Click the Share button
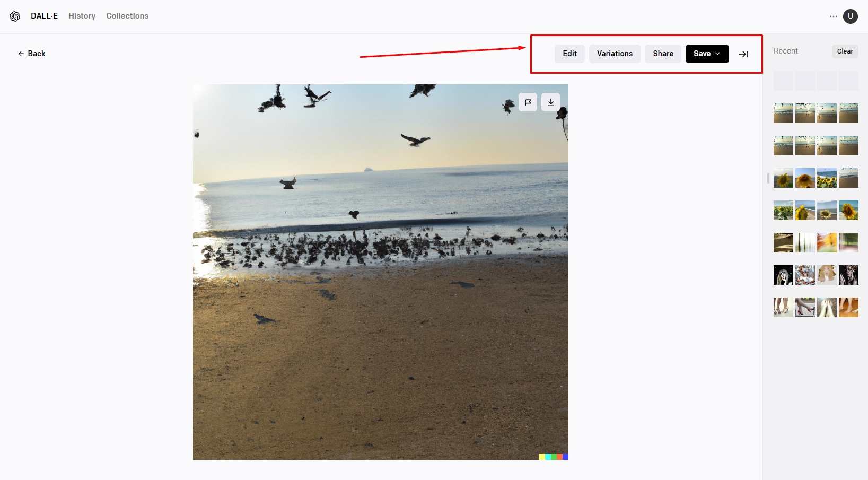This screenshot has width=868, height=480. point(663,54)
